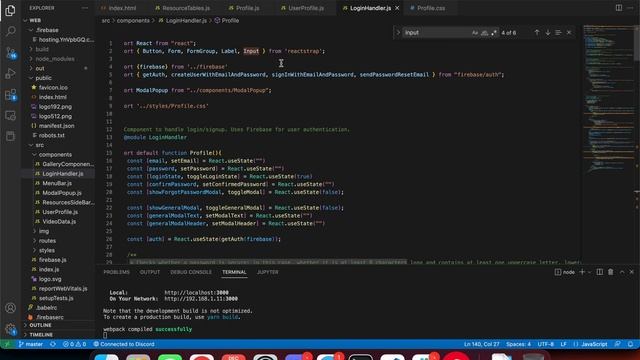Open the Accounts menu icon

(11, 308)
